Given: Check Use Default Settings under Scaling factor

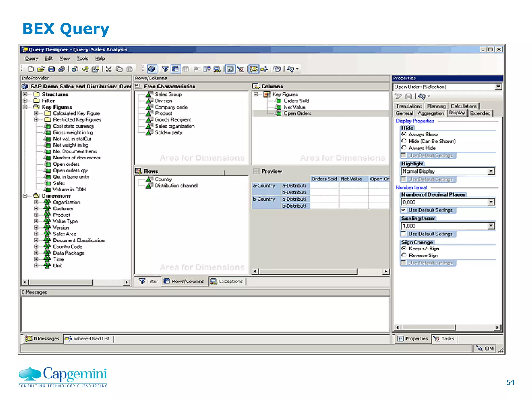Looking at the screenshot, I should click(x=403, y=234).
